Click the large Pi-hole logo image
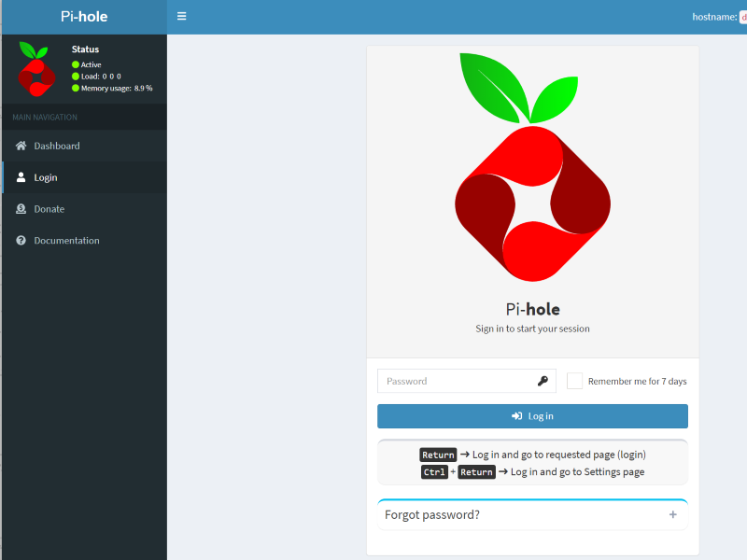This screenshot has height=560, width=747. (532, 167)
